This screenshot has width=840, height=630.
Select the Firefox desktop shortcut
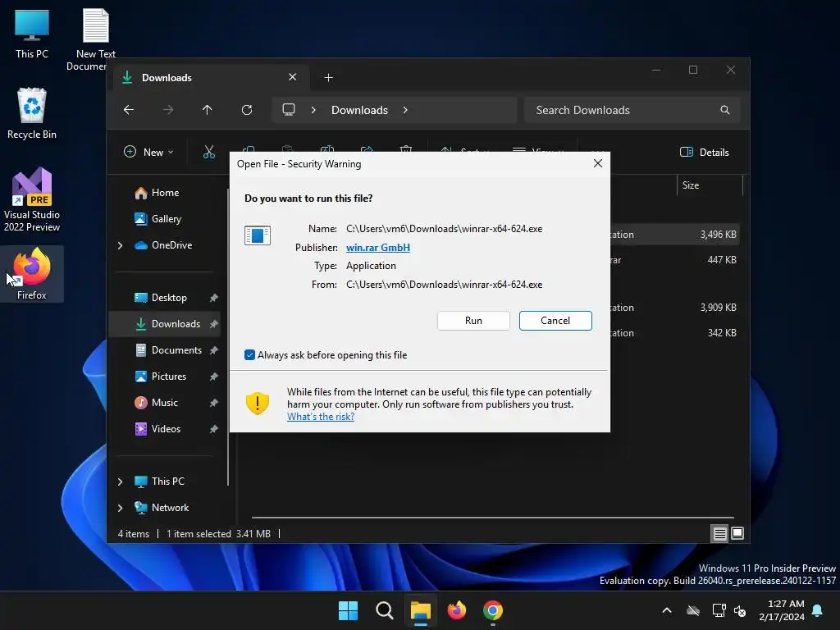pos(32,274)
